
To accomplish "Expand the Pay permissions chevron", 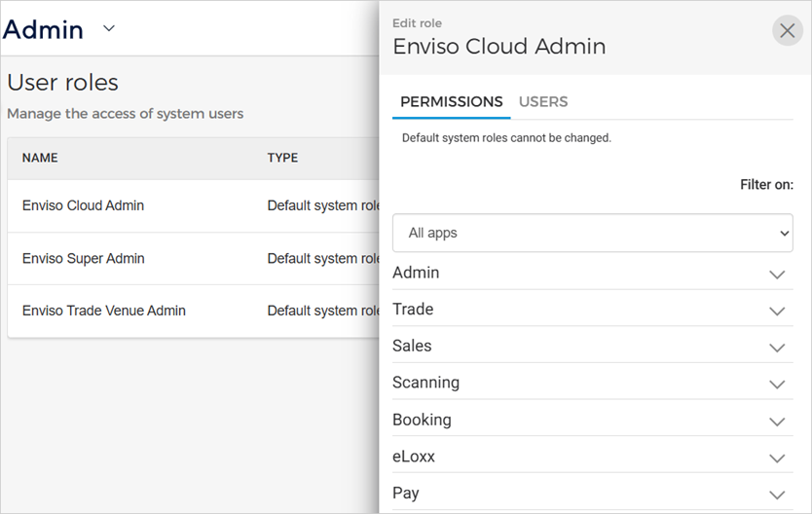I will point(776,495).
